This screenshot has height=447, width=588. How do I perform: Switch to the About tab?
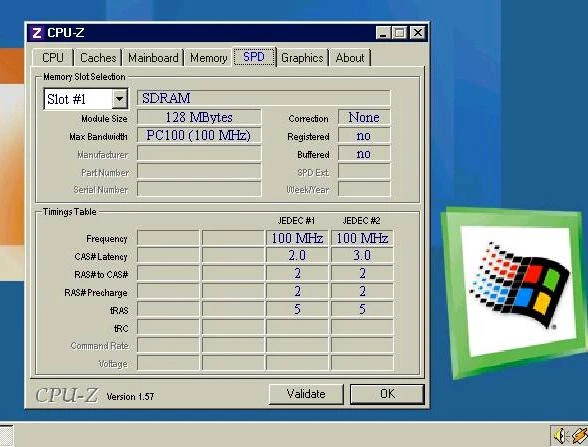point(350,58)
